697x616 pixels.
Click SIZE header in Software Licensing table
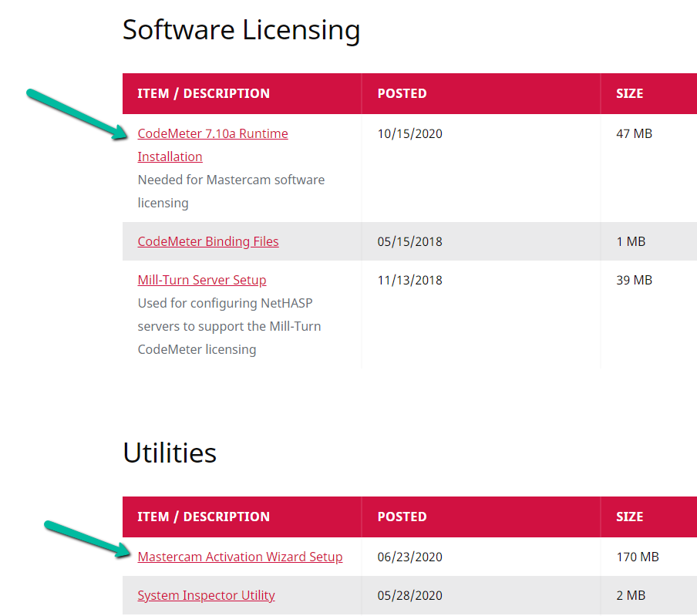point(629,93)
